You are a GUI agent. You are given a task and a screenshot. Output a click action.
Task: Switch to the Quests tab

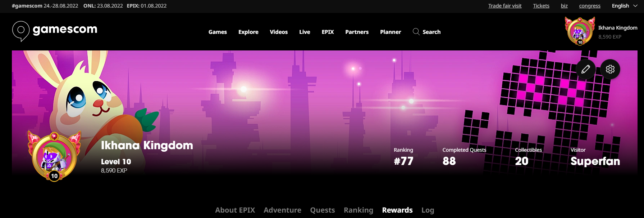point(323,210)
